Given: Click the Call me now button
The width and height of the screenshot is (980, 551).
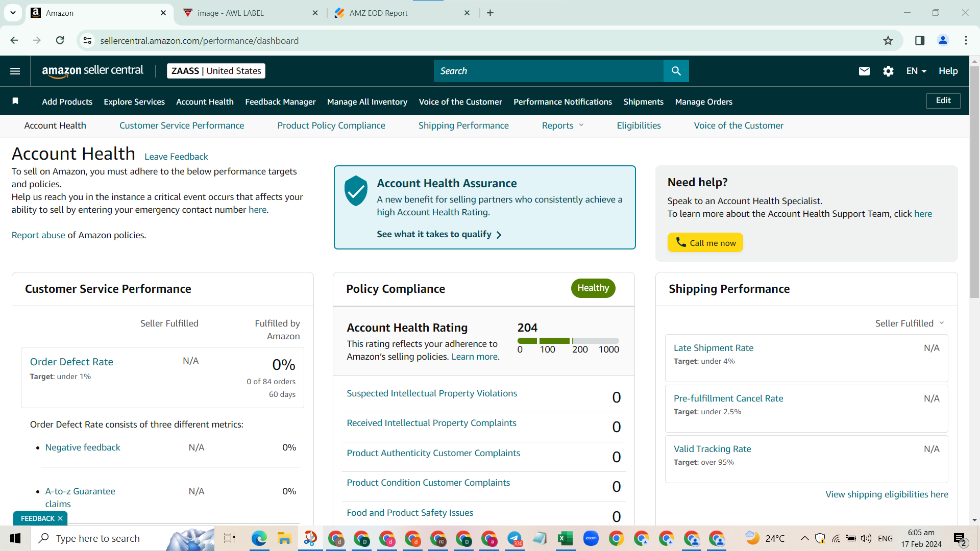Looking at the screenshot, I should tap(705, 242).
